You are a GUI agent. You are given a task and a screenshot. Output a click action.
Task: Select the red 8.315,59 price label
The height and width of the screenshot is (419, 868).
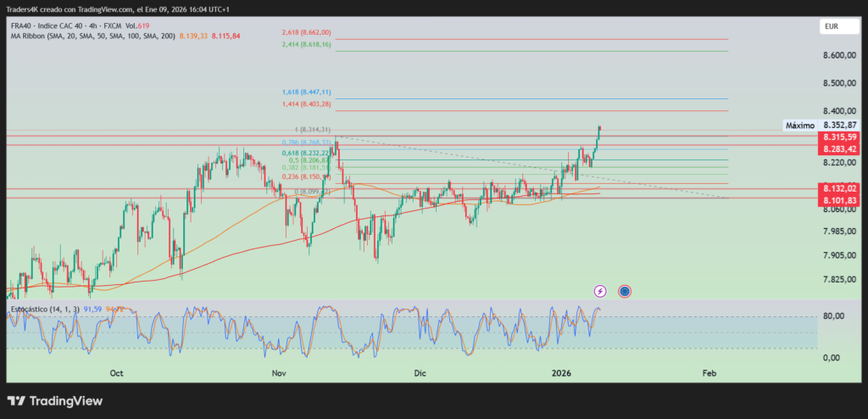click(x=839, y=137)
